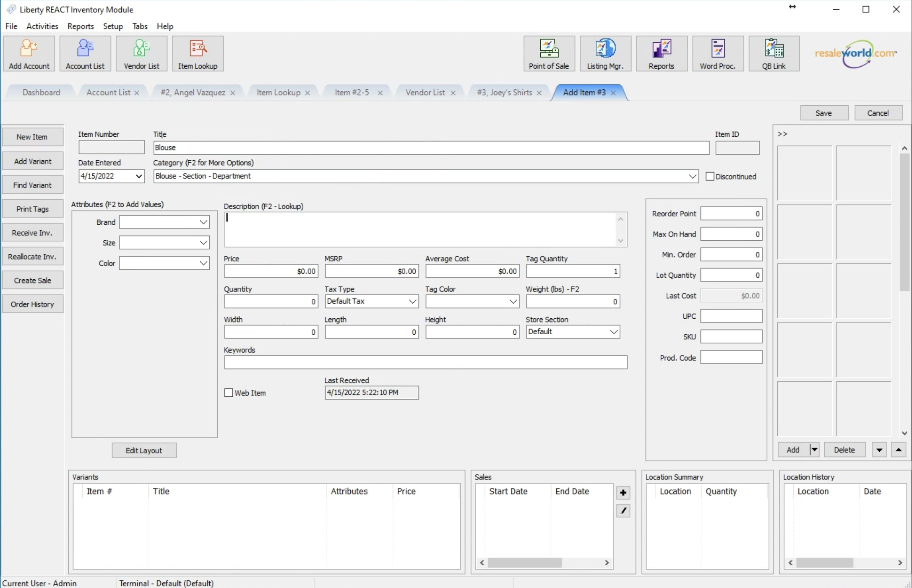Switch to the Joey's Shirts tab
The image size is (912, 588).
pos(506,92)
